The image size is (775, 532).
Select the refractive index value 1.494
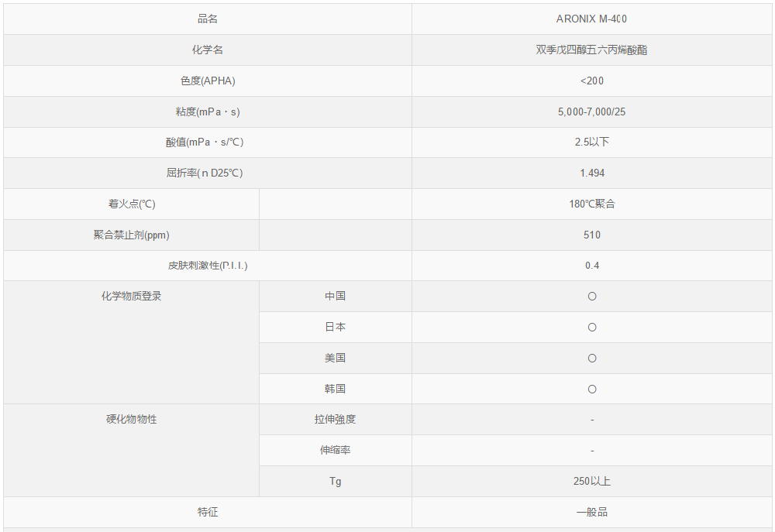pos(592,173)
